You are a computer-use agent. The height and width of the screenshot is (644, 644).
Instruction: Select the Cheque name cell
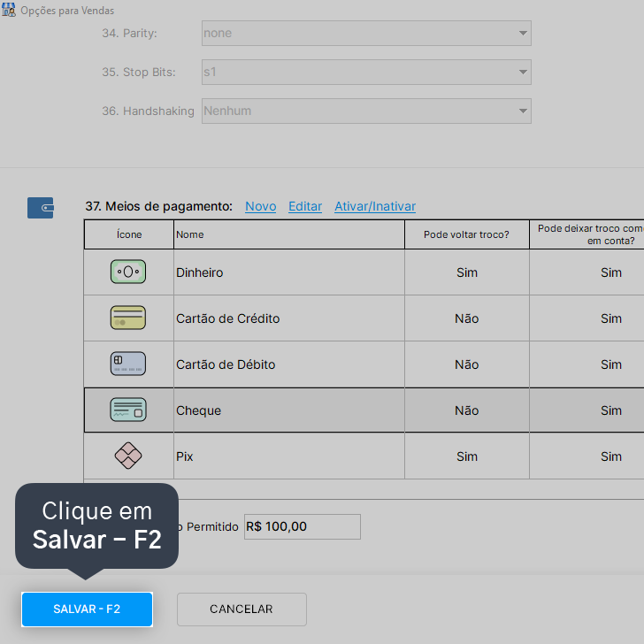289,410
